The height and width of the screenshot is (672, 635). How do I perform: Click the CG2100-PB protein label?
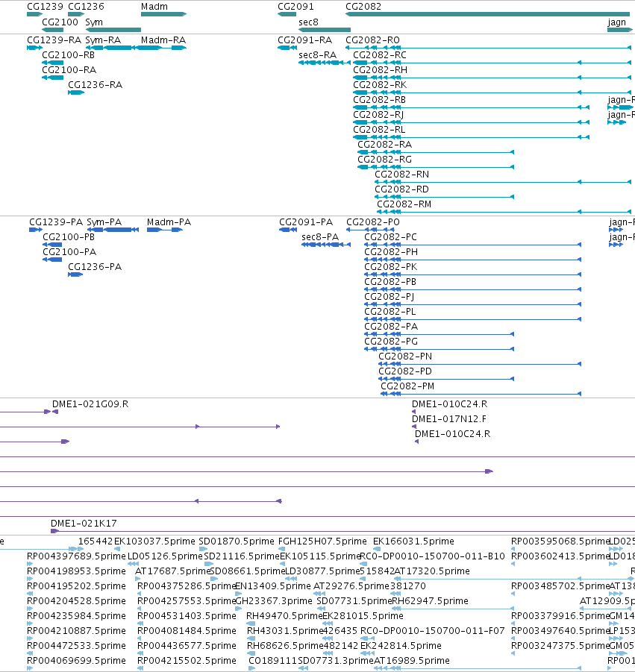(69, 236)
